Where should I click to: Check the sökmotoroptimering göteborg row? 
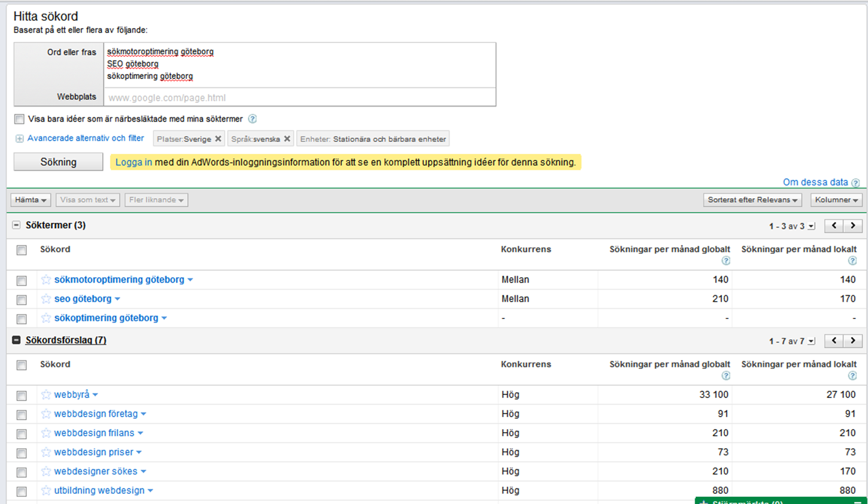click(22, 281)
